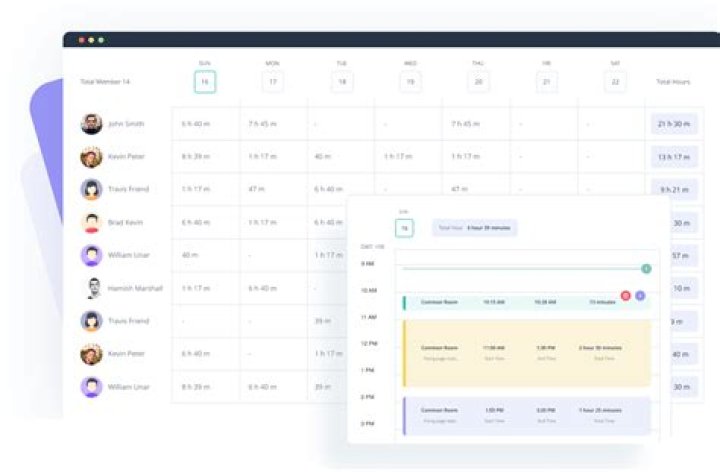Click the 1:55 PM start time on the purple entry
This screenshot has height=472, width=720.
(494, 410)
